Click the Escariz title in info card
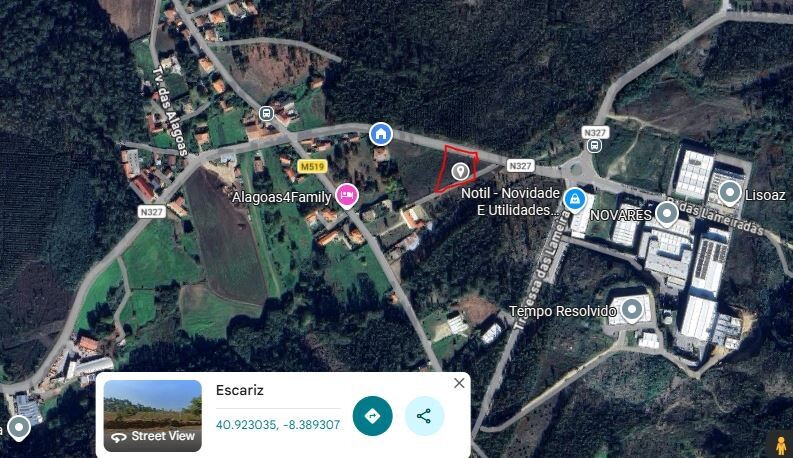Viewport: 793px width, 458px height. point(240,390)
